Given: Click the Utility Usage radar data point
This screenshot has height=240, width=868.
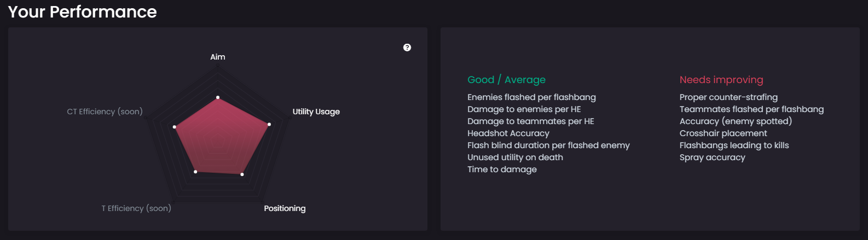Looking at the screenshot, I should pyautogui.click(x=269, y=125).
